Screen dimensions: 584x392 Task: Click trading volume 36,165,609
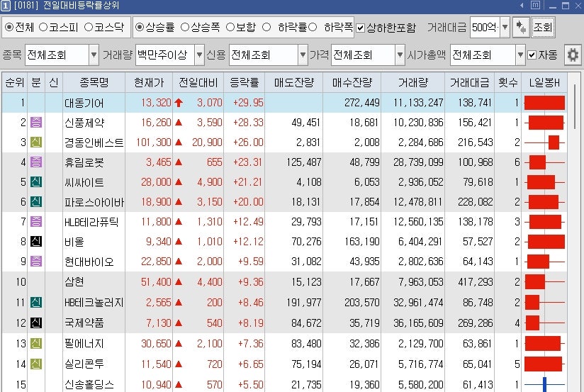coord(418,323)
